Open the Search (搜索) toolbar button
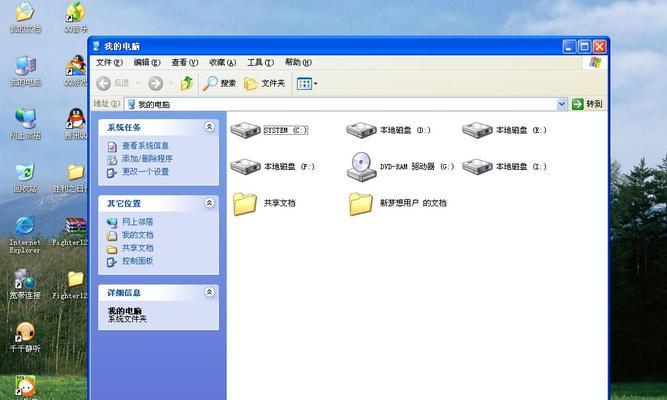This screenshot has height=400, width=667. coord(219,83)
